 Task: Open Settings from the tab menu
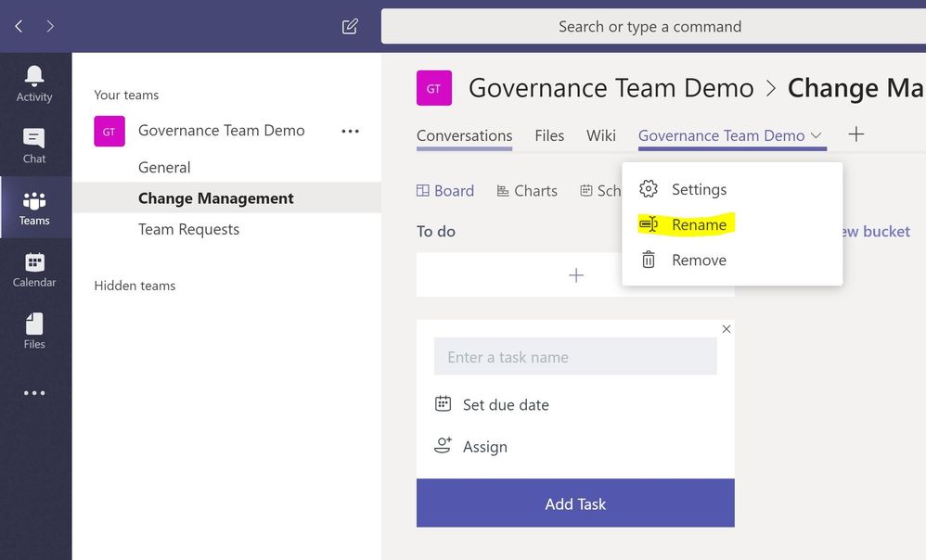tap(699, 189)
